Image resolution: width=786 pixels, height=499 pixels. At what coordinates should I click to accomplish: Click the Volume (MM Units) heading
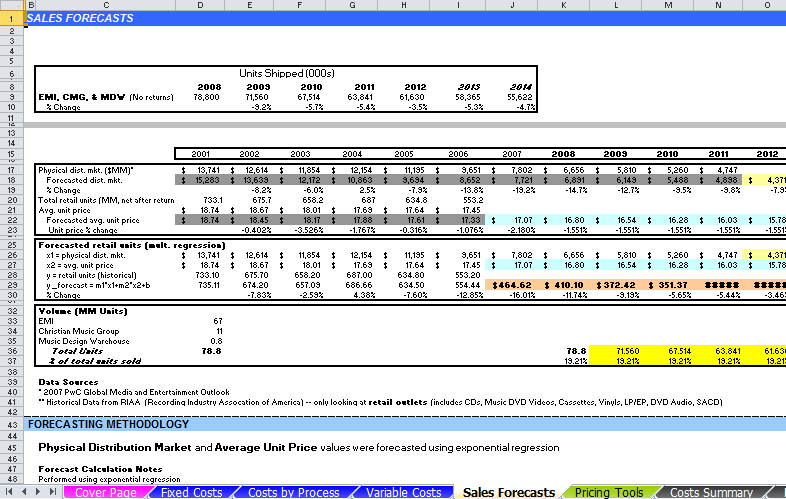point(83,311)
